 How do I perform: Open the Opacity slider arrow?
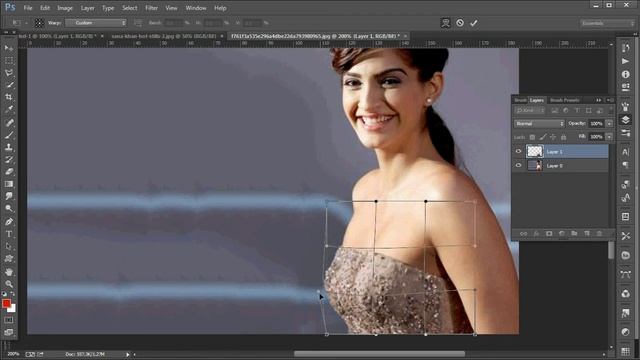tap(609, 123)
